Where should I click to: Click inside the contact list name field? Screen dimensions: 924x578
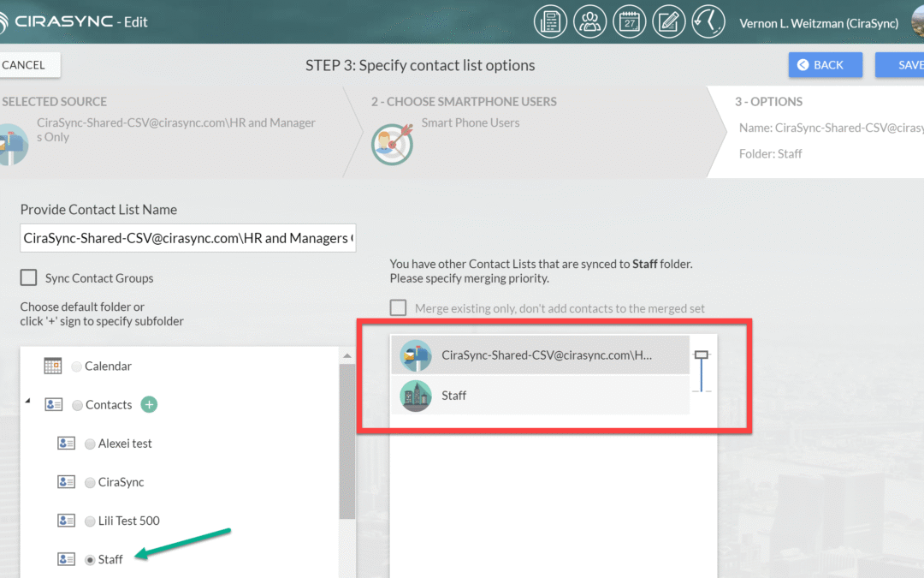tap(187, 237)
